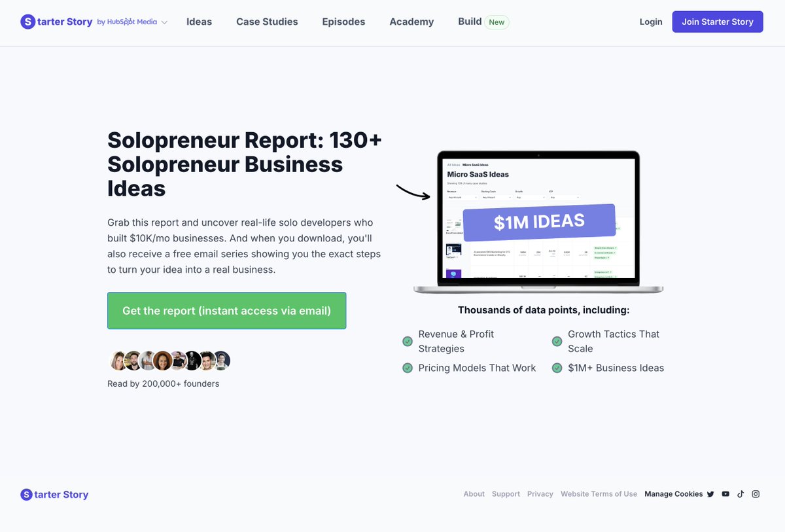The height and width of the screenshot is (532, 785).
Task: Open the Instagram icon in footer
Action: click(x=756, y=494)
